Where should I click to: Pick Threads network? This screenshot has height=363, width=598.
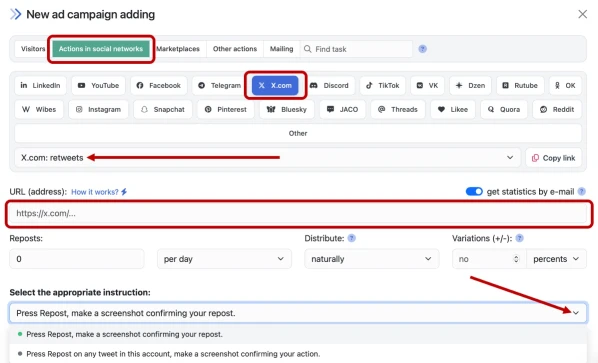click(x=398, y=109)
